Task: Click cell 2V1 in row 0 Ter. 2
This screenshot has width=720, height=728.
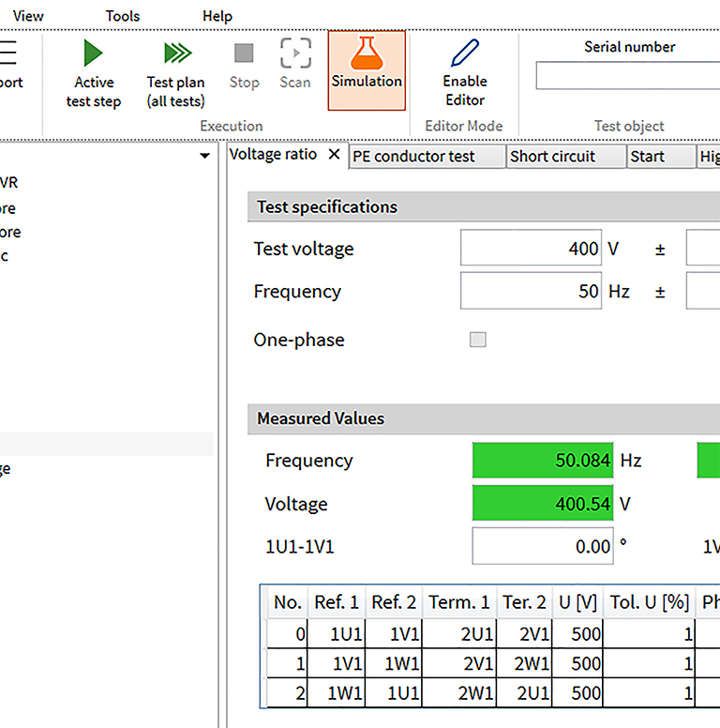Action: (524, 634)
